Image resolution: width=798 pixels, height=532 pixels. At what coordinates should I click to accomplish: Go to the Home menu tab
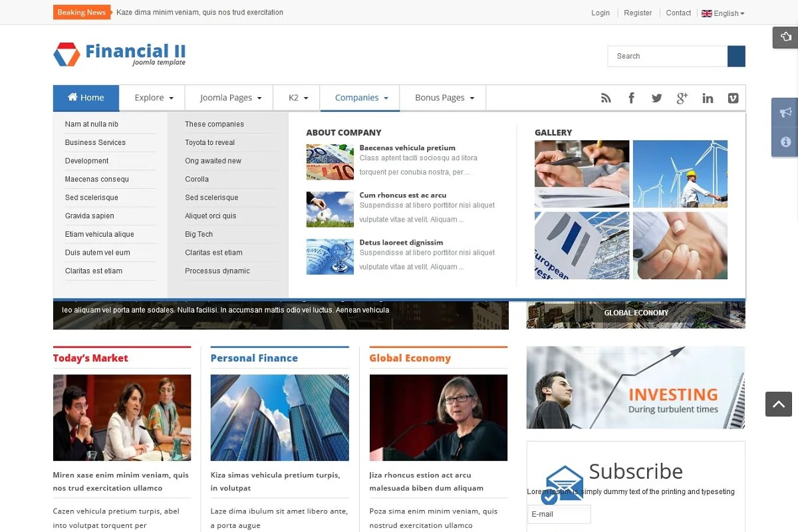click(x=86, y=98)
